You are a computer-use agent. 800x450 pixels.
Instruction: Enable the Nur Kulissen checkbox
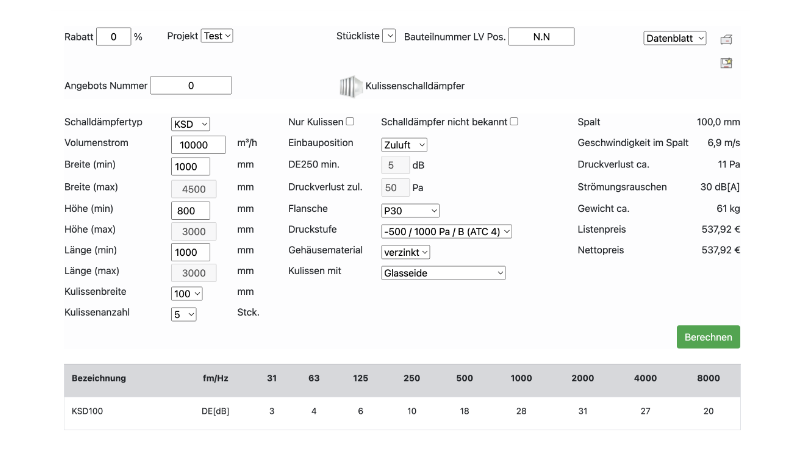[x=349, y=122]
